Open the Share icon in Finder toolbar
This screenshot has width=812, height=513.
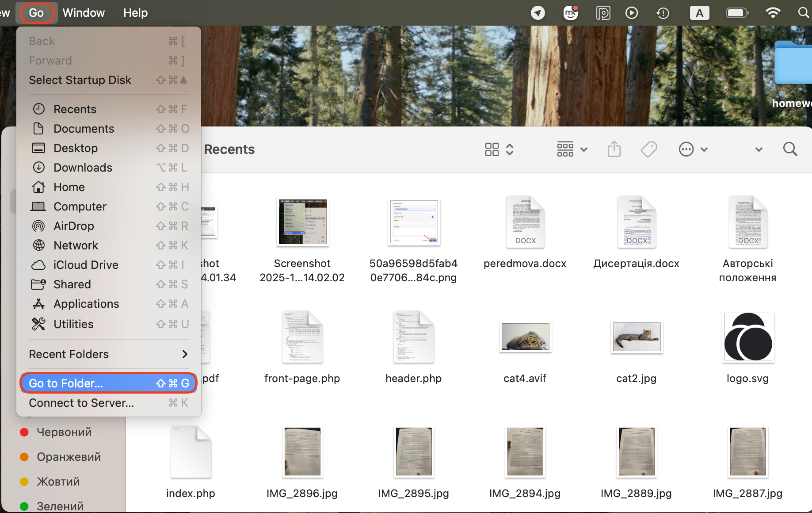coord(614,149)
